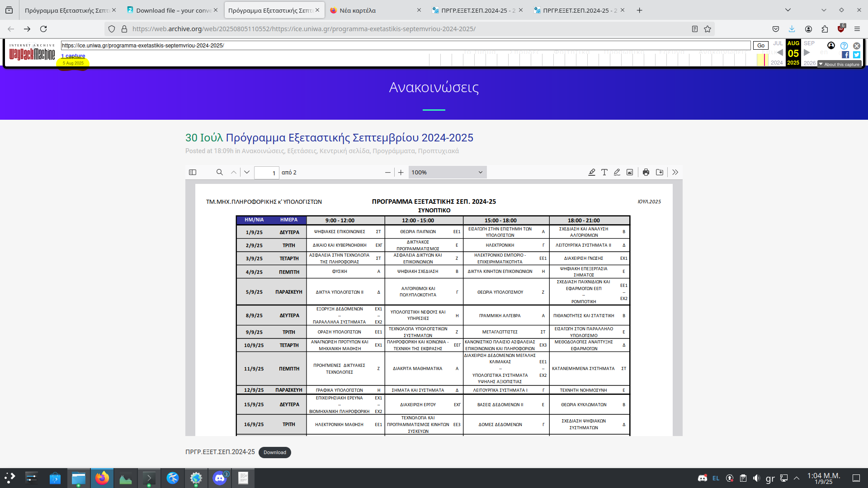Click the PDF page number field
This screenshot has height=488, width=868.
click(x=266, y=173)
